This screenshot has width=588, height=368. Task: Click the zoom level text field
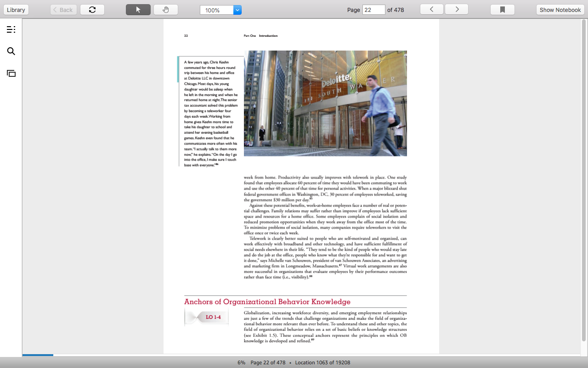(217, 10)
